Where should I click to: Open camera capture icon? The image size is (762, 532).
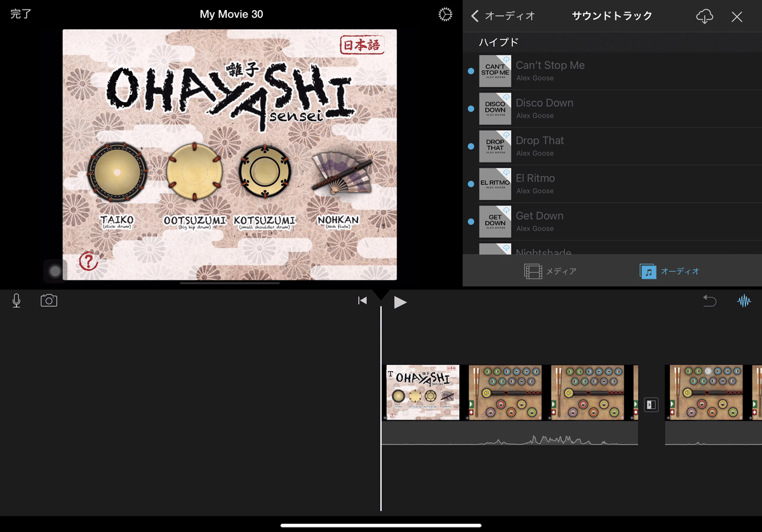point(49,301)
